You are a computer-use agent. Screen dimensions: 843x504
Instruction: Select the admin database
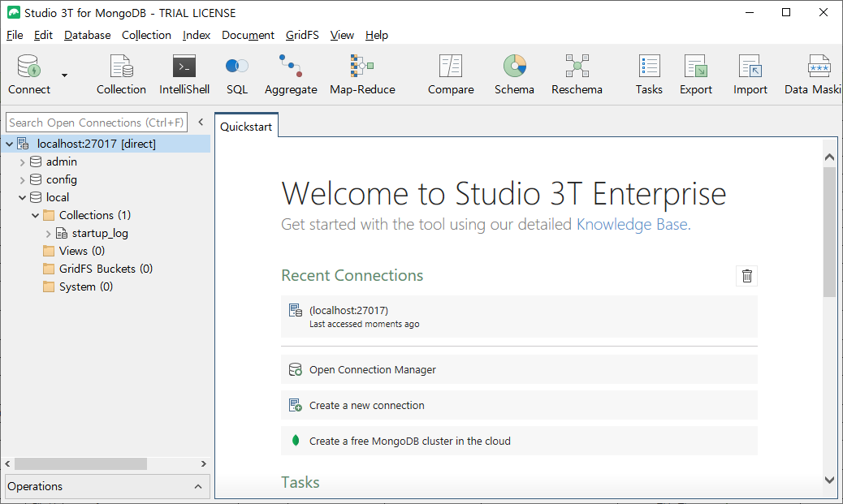coord(61,162)
